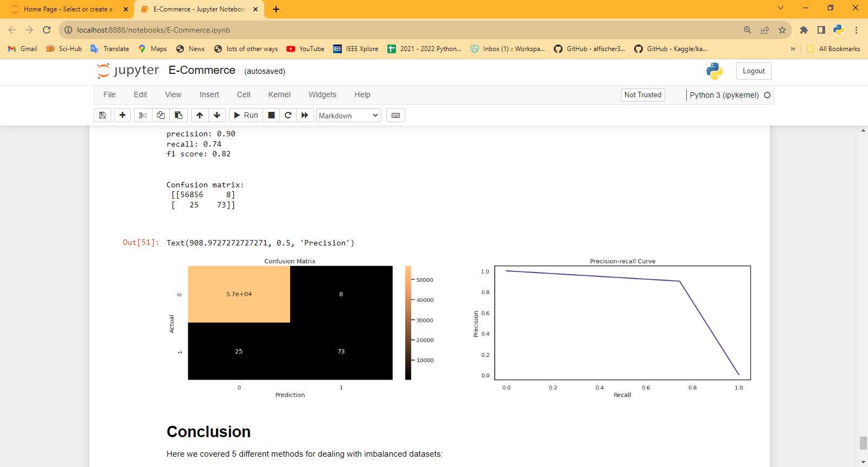868x467 pixels.
Task: Restart the kernel with circular arrow
Action: [x=288, y=115]
